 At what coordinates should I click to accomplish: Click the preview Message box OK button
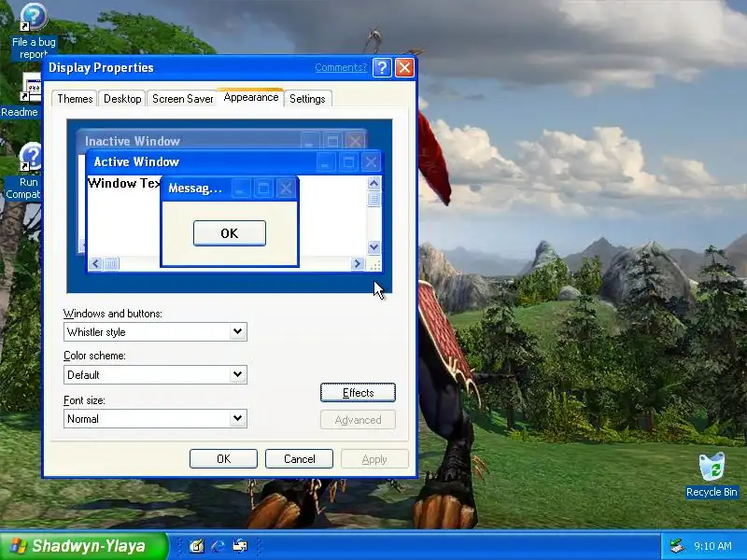pos(230,233)
